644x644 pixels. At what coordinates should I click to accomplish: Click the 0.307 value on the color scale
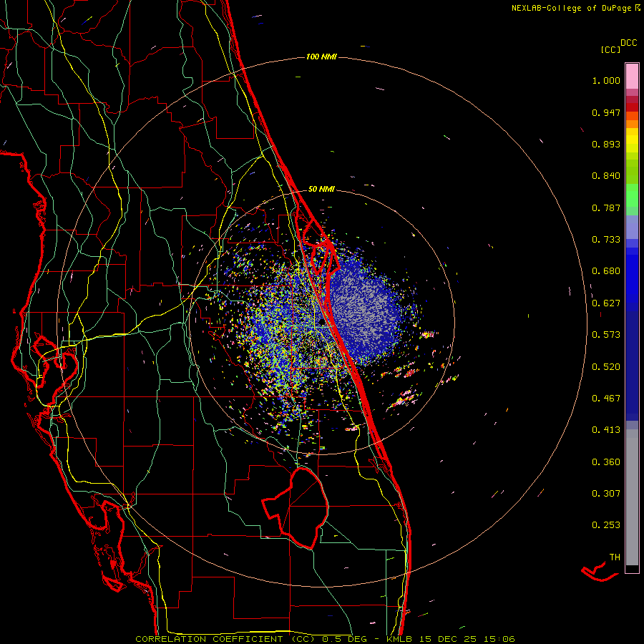click(606, 494)
